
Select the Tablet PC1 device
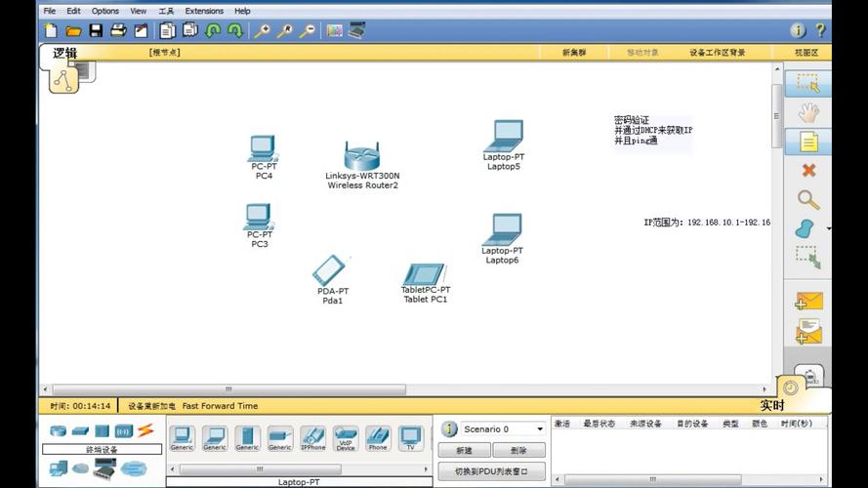(425, 283)
